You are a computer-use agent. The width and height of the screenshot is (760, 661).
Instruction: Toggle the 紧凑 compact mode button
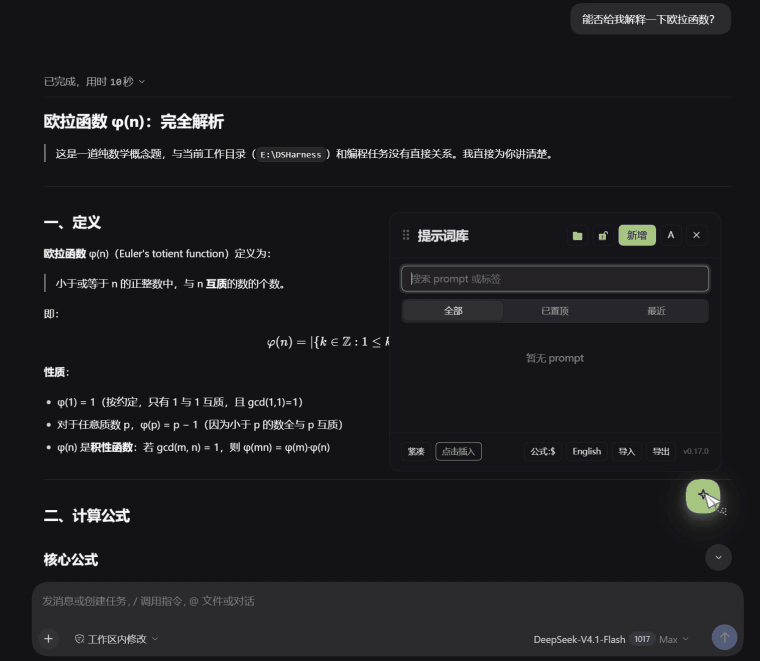coord(416,452)
